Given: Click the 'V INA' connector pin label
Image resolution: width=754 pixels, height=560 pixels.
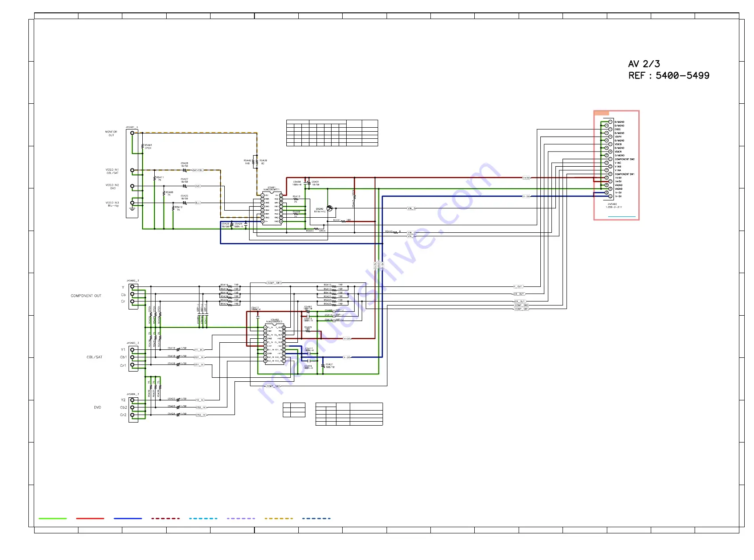Looking at the screenshot, I should point(618,170).
